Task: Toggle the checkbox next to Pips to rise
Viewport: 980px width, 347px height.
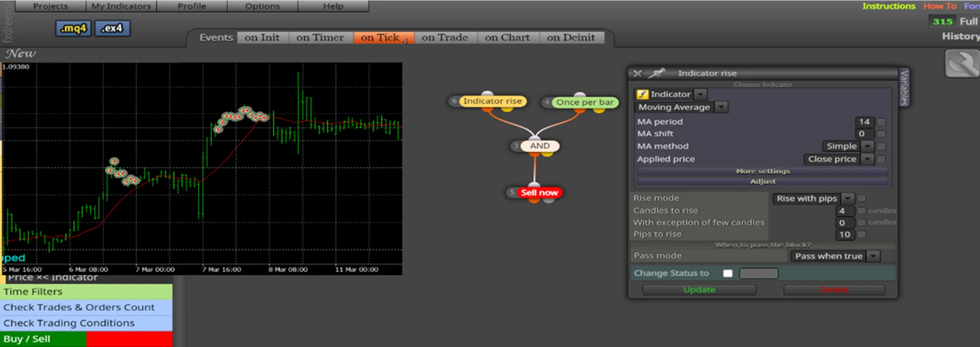Action: click(861, 234)
